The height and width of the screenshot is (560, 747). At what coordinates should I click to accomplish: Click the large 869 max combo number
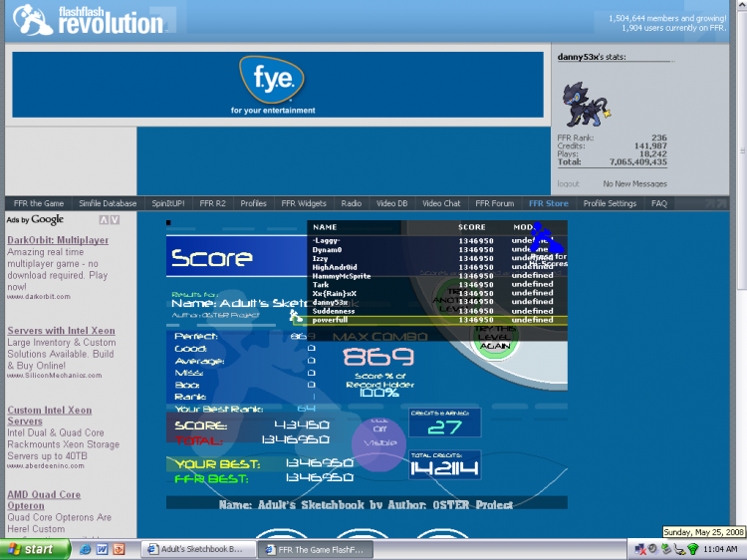378,357
